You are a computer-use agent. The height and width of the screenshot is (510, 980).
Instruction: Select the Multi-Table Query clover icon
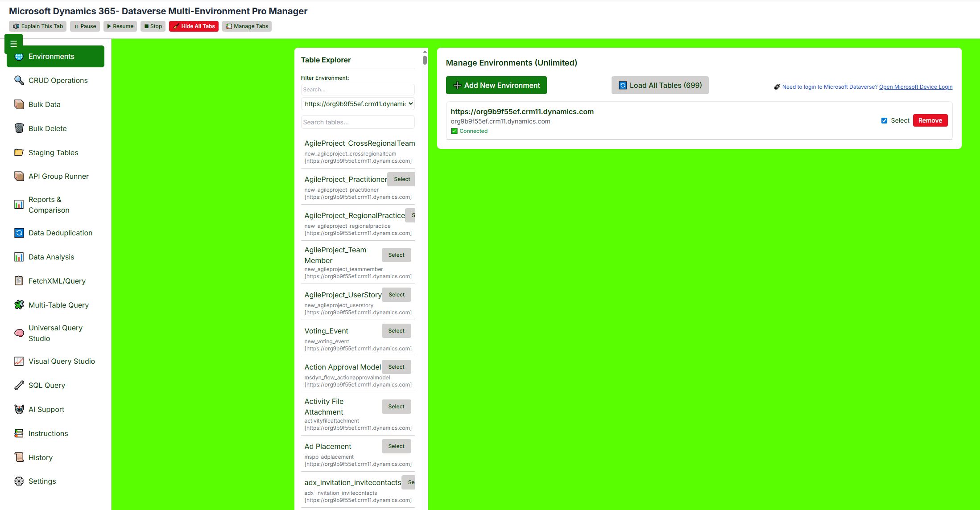(x=18, y=304)
